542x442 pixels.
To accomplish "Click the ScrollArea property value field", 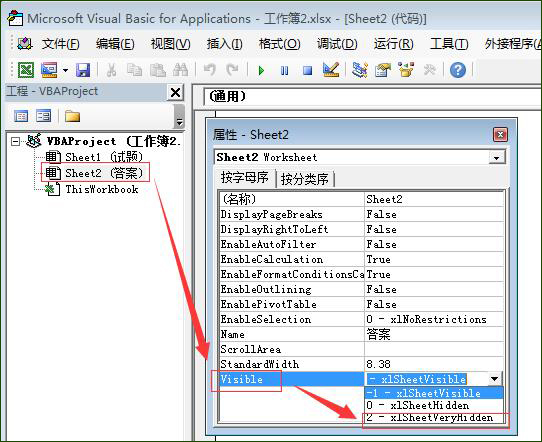I will coord(434,349).
